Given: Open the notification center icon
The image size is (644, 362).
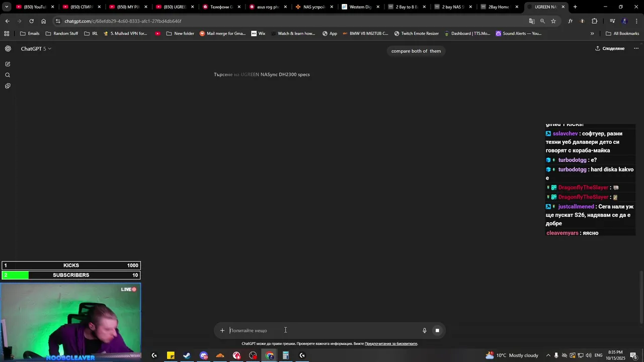Looking at the screenshot, I should pos(633,355).
